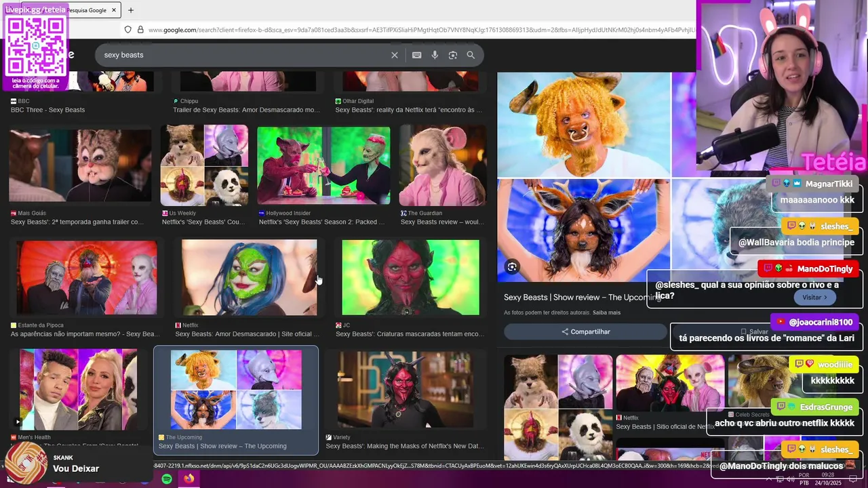View site security via padlock icon
Screen dimensions: 868x488
coord(140,30)
